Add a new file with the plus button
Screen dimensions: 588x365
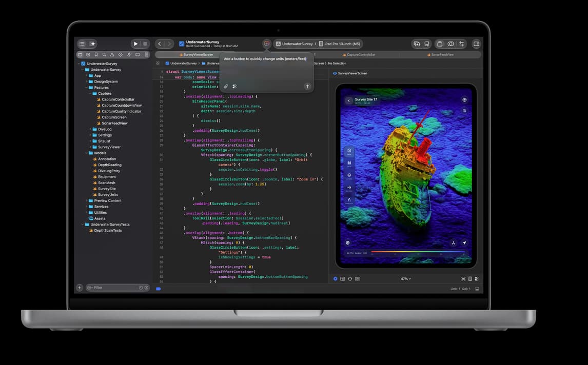pyautogui.click(x=79, y=288)
